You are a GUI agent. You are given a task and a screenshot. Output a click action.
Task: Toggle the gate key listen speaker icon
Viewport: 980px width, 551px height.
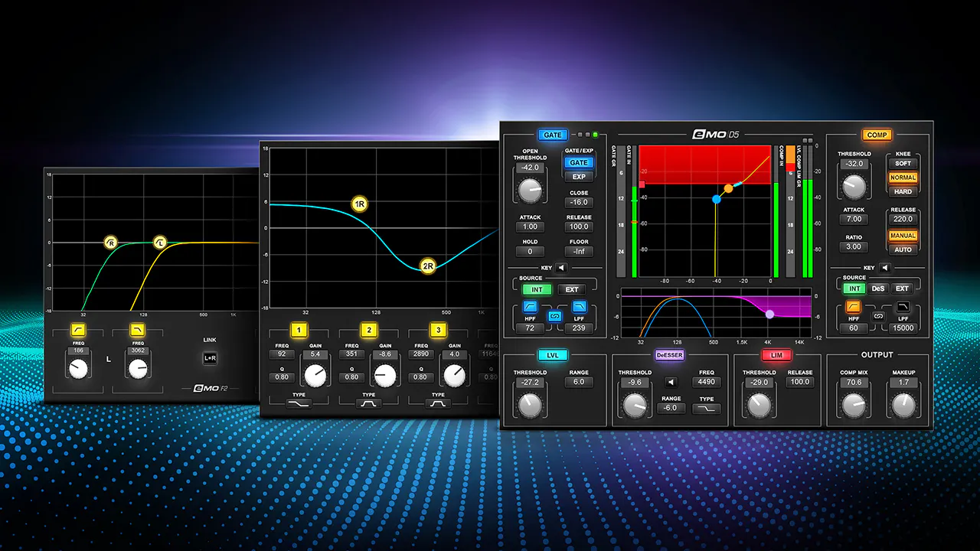pyautogui.click(x=560, y=268)
